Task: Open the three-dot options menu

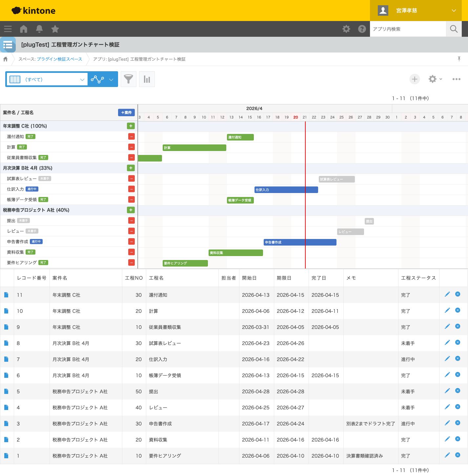Action: (456, 79)
